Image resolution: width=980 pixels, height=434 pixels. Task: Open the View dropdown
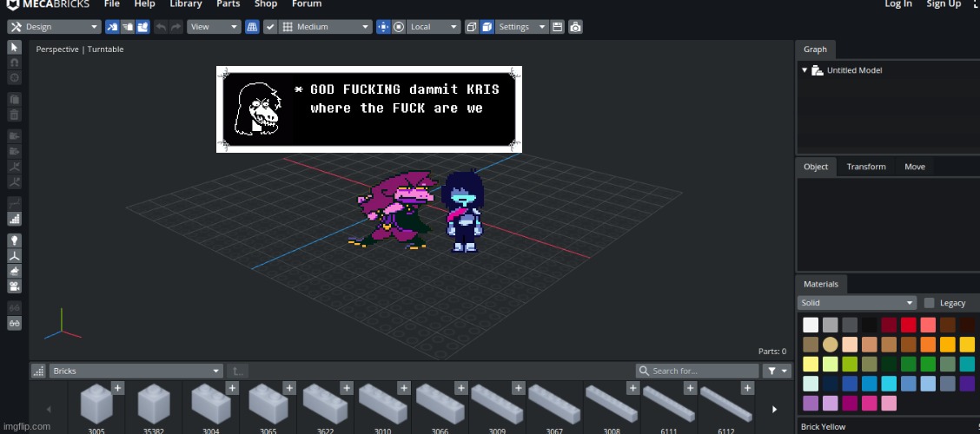pyautogui.click(x=214, y=27)
